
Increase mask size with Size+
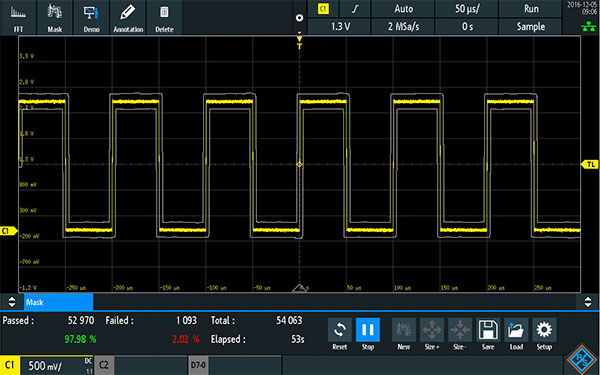point(432,334)
